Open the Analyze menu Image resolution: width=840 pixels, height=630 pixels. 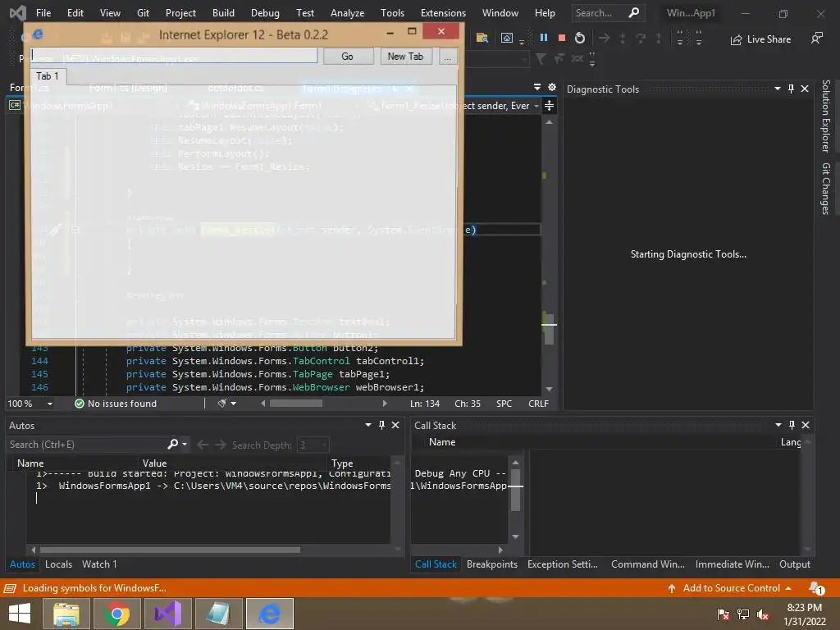coord(347,13)
